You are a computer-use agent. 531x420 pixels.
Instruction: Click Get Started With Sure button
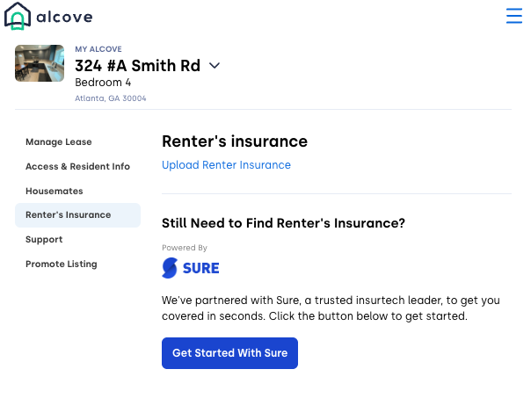coord(230,353)
